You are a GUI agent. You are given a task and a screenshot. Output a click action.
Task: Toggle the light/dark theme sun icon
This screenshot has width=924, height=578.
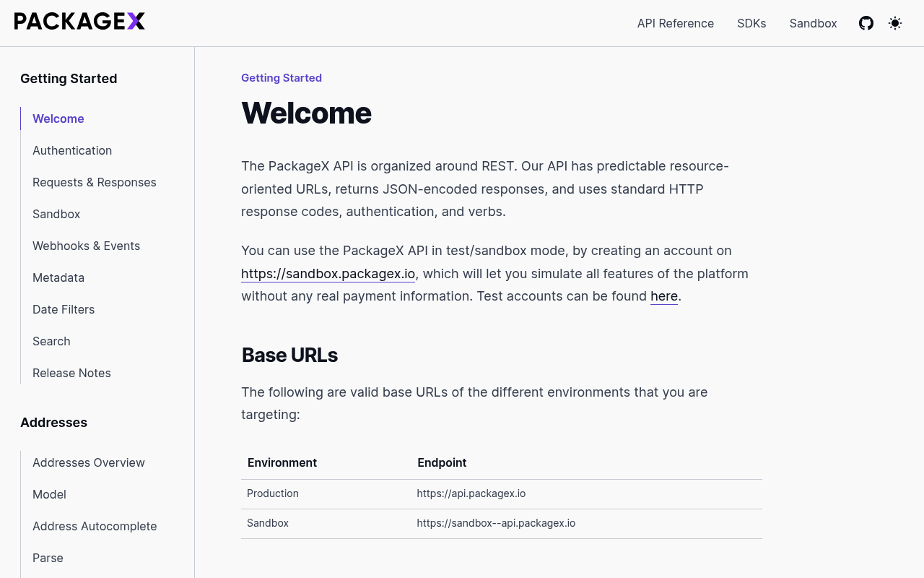(895, 23)
